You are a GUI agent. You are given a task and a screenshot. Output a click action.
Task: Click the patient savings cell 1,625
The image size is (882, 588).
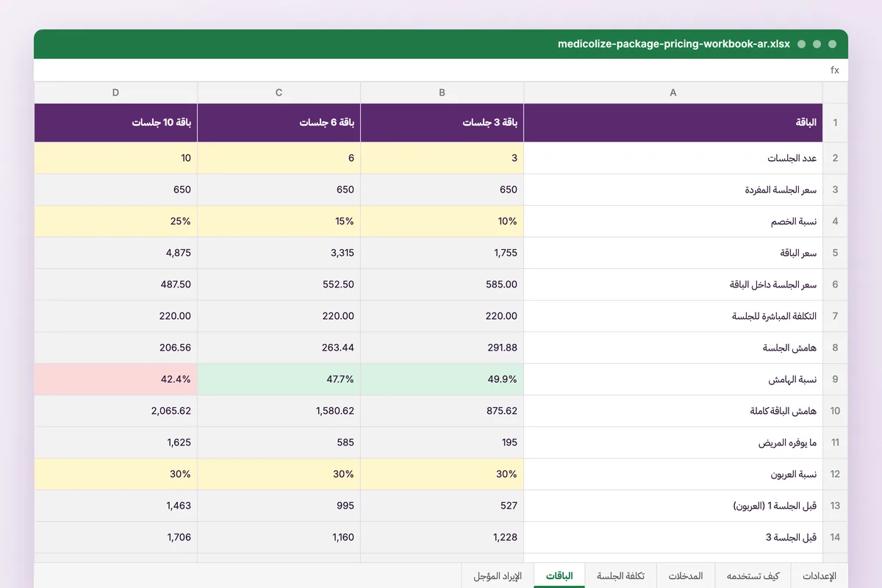click(116, 442)
